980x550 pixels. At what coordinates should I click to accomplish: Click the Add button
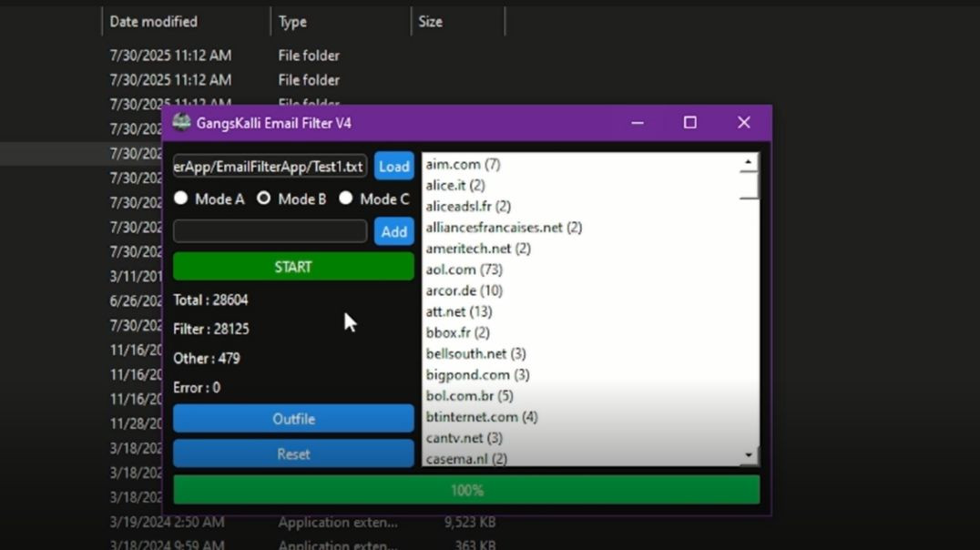click(393, 232)
